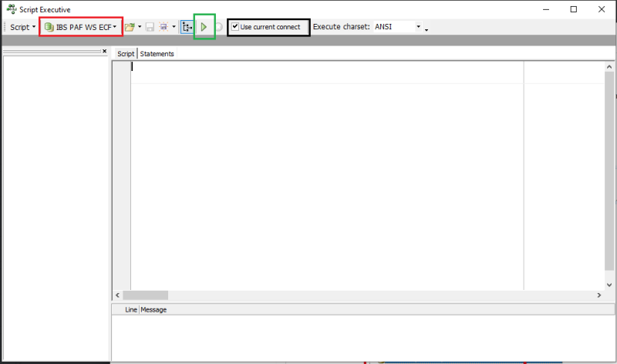Viewport: 617px width, 364px height.
Task: Click the stop execution round icon
Action: coord(219,27)
